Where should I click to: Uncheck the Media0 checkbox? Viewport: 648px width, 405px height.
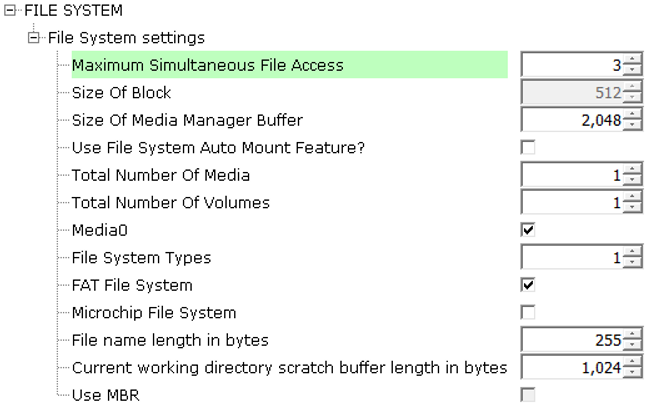click(x=528, y=230)
